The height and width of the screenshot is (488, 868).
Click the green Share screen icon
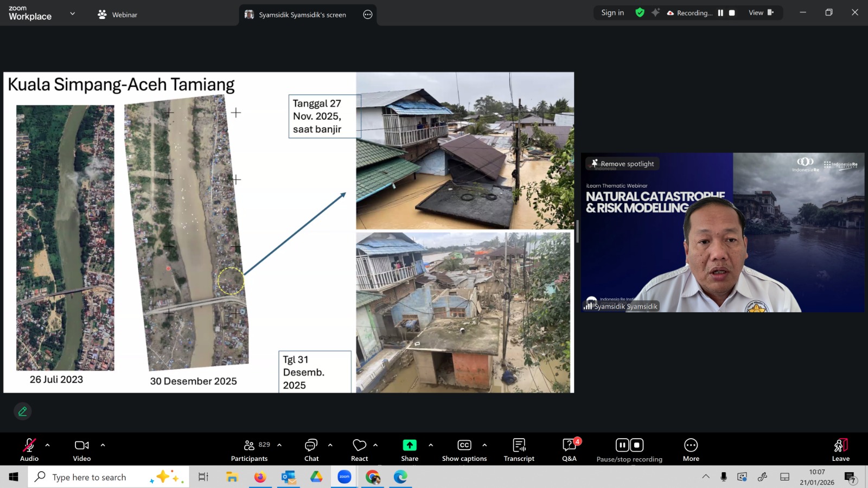[x=410, y=446]
